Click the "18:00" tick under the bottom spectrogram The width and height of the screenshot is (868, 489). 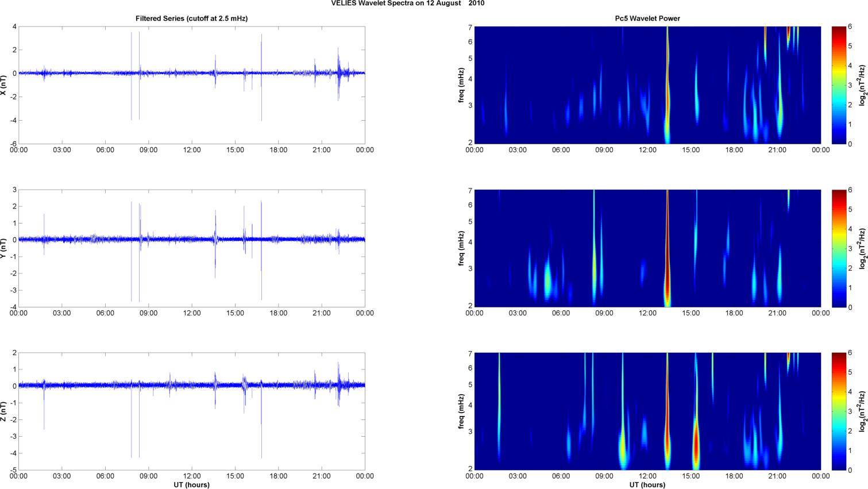point(734,476)
